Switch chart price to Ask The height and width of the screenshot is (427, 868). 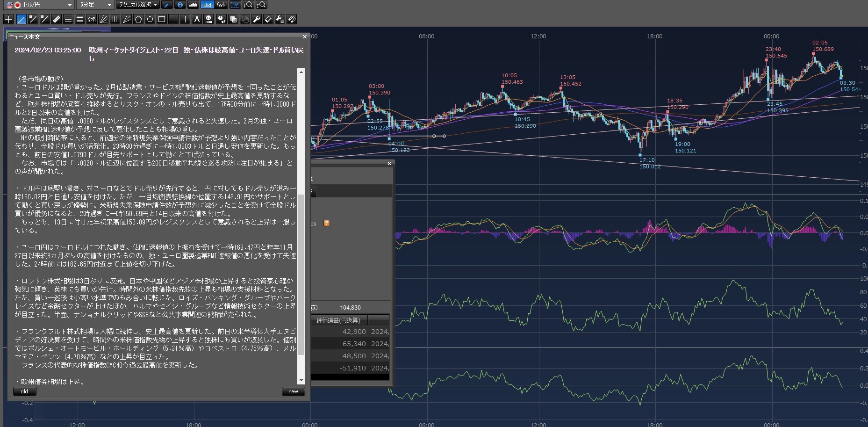[x=221, y=5]
